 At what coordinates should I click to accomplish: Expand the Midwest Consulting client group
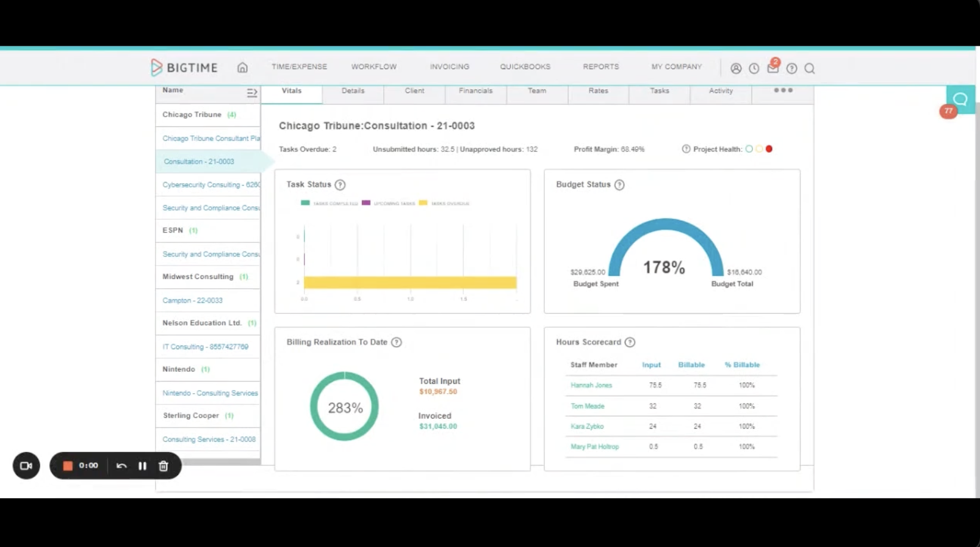point(208,277)
